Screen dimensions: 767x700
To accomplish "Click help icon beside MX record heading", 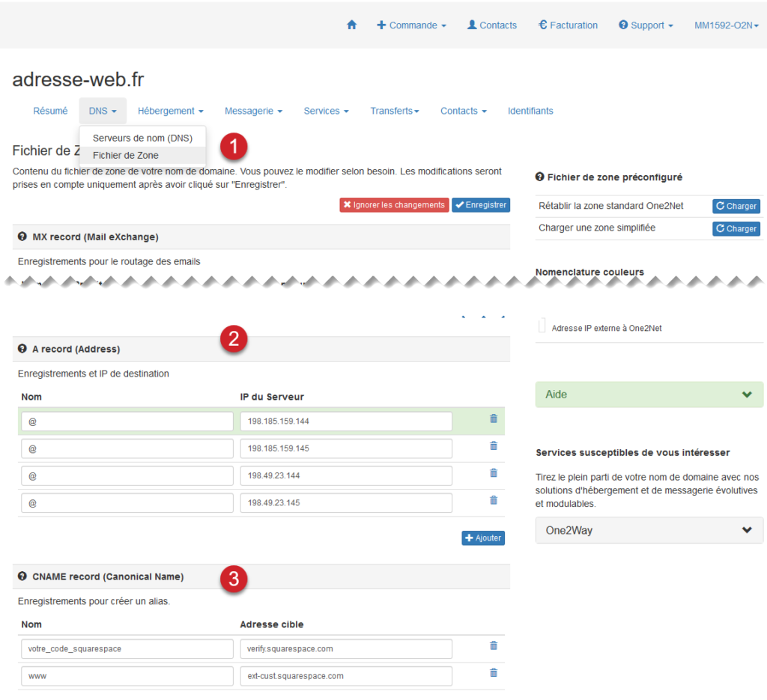I will pos(22,237).
